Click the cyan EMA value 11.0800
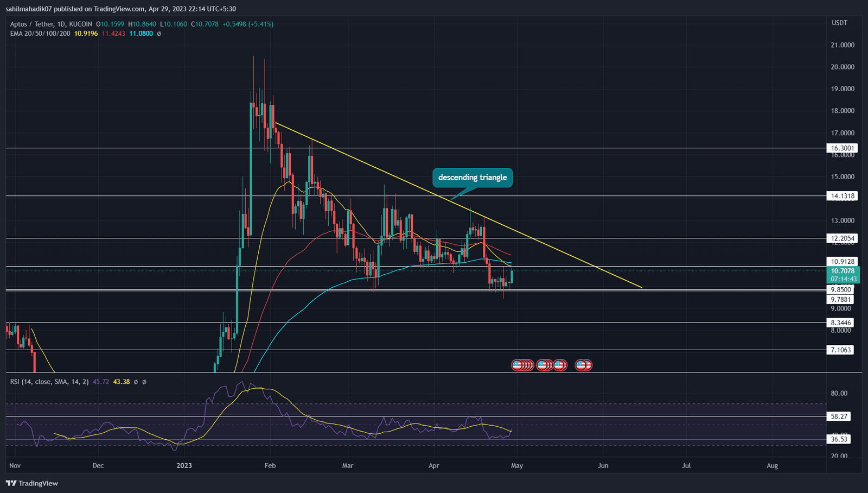Viewport: 868px width, 493px height. [x=141, y=34]
